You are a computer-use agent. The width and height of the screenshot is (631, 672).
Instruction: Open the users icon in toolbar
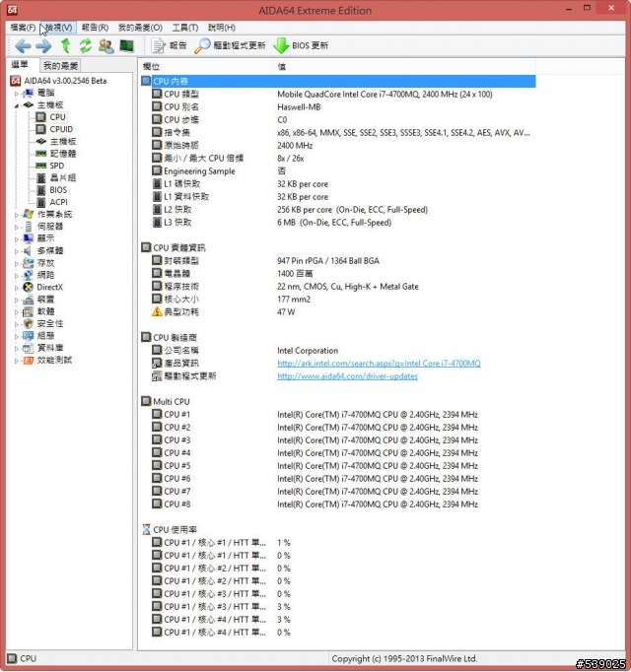pyautogui.click(x=105, y=46)
